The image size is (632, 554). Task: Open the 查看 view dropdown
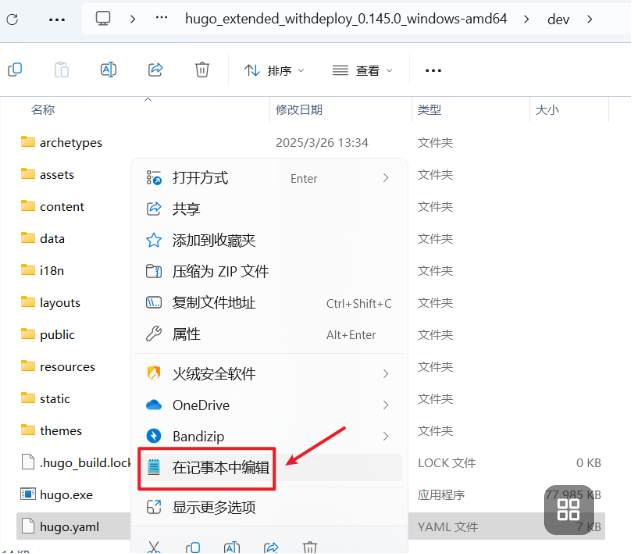pyautogui.click(x=362, y=71)
